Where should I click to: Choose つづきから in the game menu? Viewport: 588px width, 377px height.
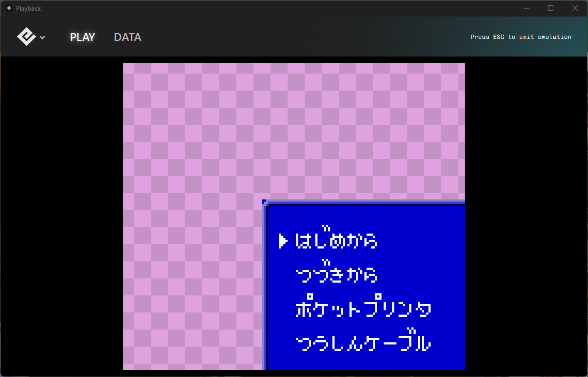tap(336, 275)
